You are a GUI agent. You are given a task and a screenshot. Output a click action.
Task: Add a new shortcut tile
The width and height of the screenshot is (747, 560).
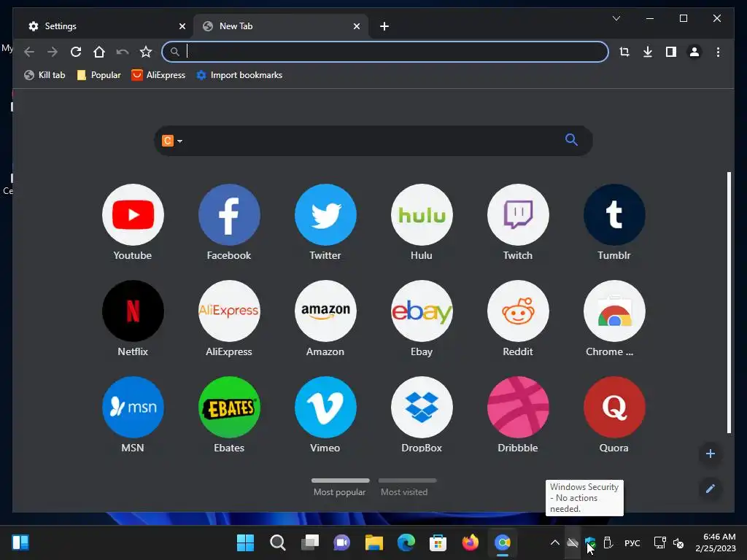tap(710, 454)
